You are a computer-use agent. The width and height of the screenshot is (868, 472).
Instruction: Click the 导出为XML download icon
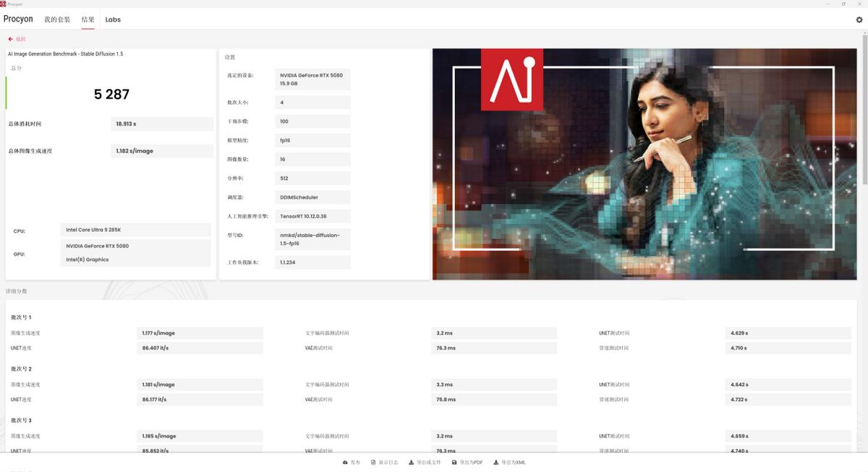(496, 463)
